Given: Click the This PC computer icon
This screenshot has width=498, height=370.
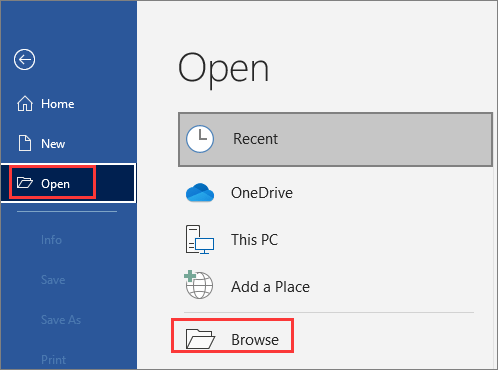Looking at the screenshot, I should (x=200, y=239).
